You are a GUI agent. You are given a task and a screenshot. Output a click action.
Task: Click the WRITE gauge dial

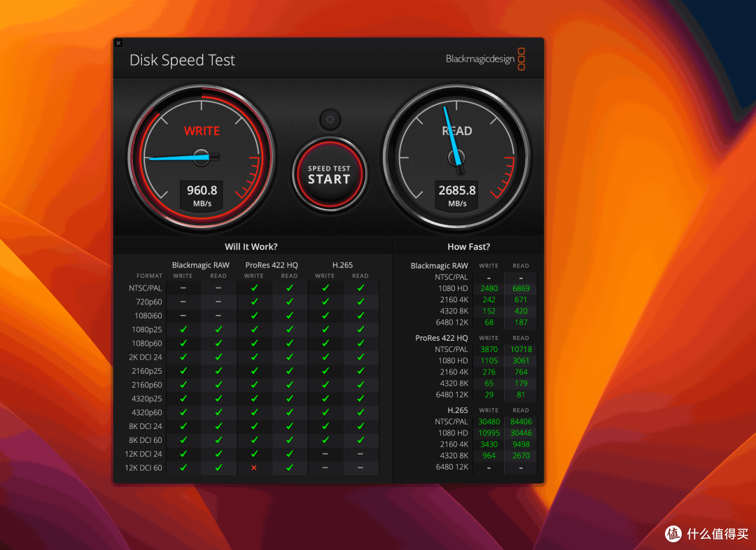pos(202,157)
